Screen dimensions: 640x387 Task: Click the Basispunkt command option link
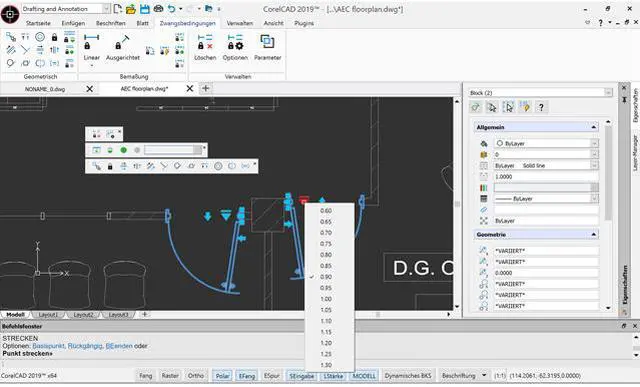point(48,346)
